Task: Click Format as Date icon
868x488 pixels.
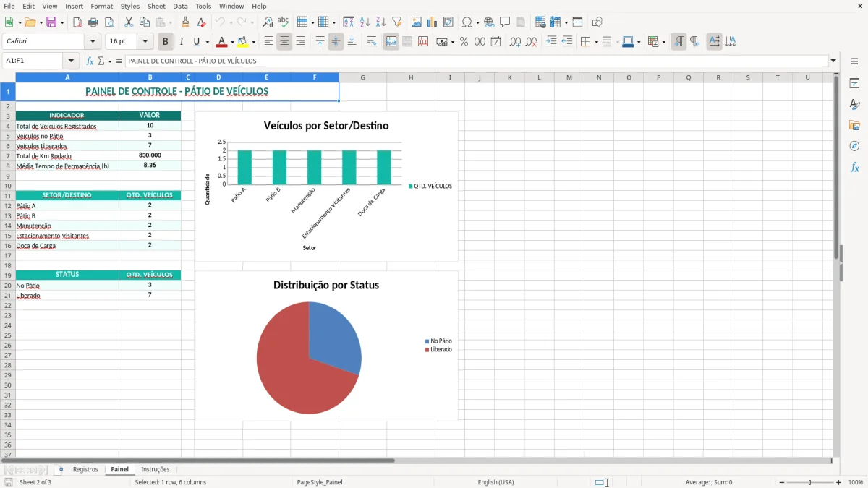Action: click(496, 42)
